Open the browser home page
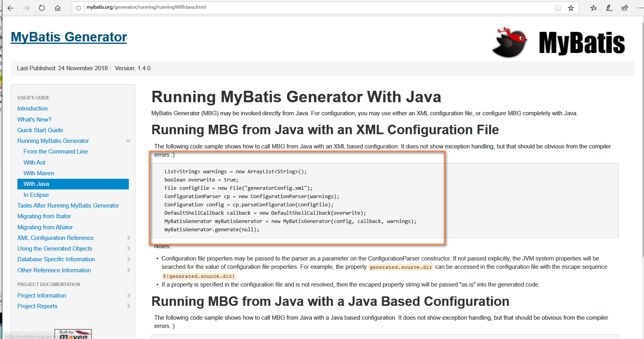Viewport: 644px width, 339px height. click(58, 8)
